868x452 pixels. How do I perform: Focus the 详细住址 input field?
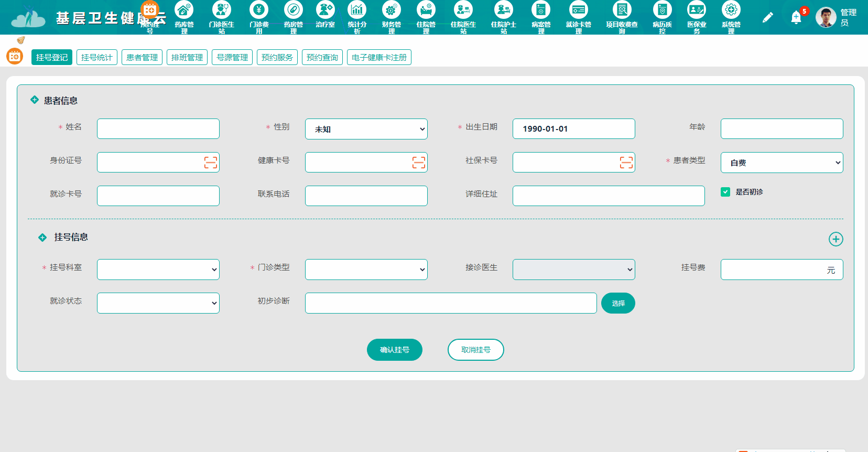[609, 196]
